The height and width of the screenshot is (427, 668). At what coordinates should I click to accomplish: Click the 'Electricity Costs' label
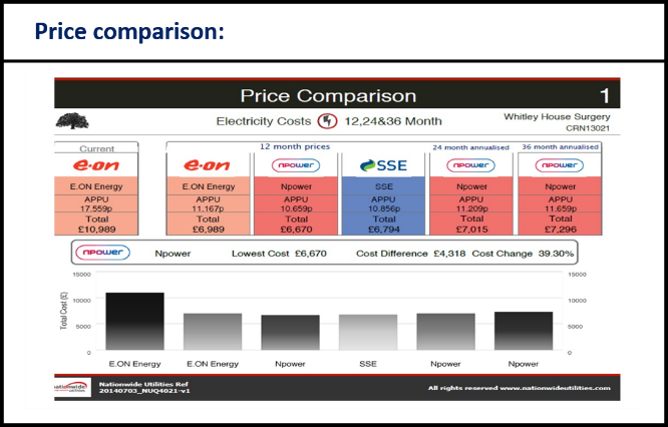[264, 121]
